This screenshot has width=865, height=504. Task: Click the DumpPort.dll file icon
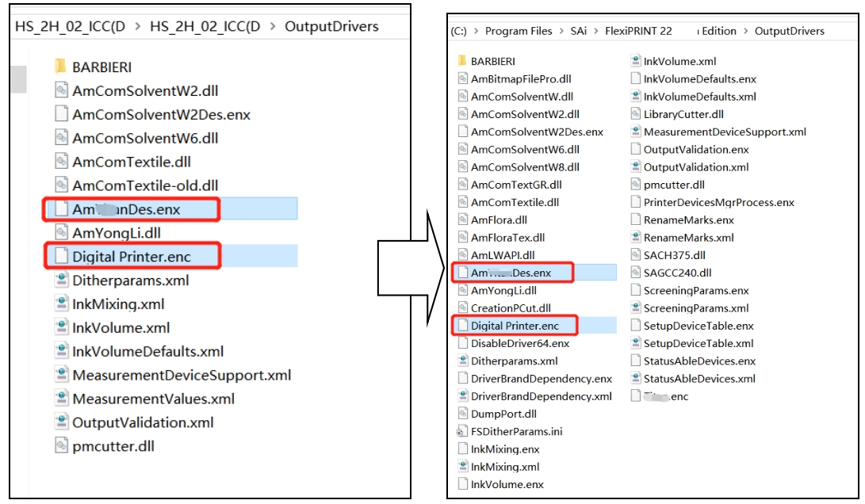click(x=463, y=414)
